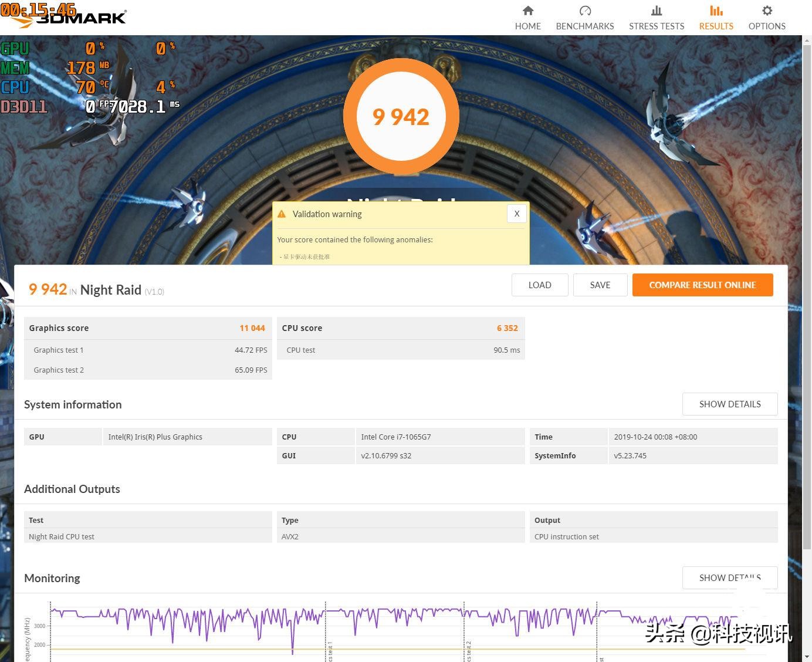Viewport: 812px width, 662px height.
Task: Click the orange Results bar-chart icon
Action: [x=716, y=10]
